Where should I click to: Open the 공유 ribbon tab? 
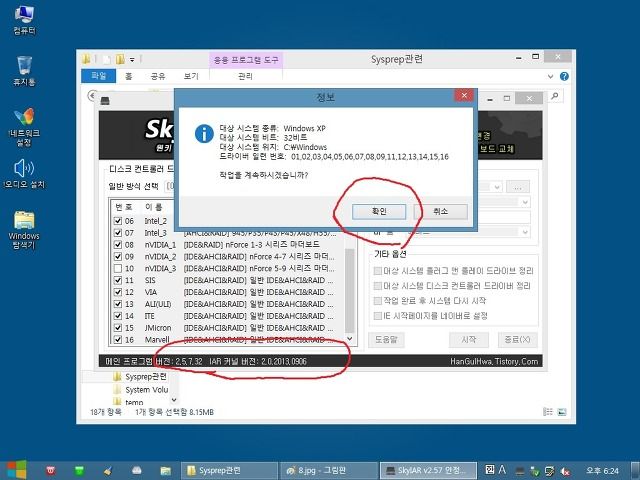click(x=158, y=76)
